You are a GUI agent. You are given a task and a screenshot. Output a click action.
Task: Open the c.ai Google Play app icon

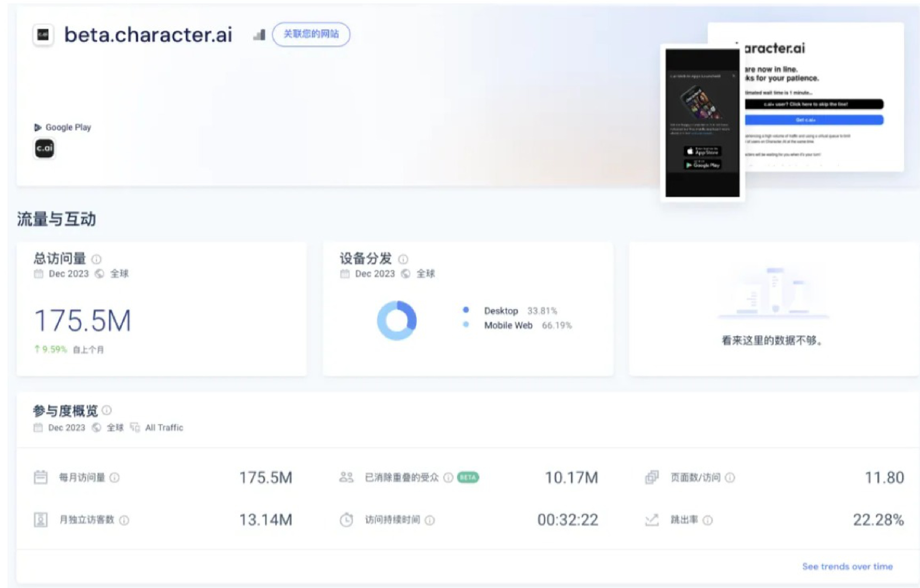click(44, 148)
